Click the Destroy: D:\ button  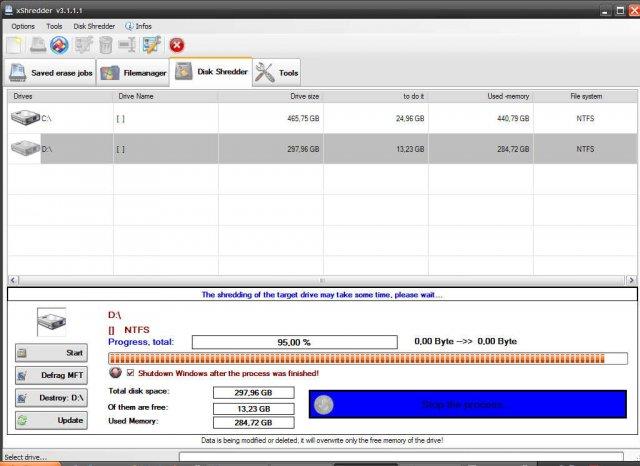click(51, 397)
